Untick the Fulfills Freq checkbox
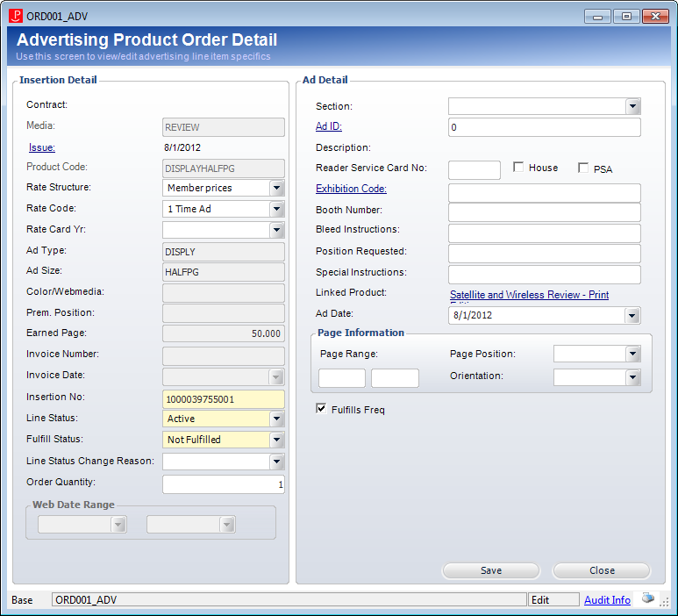678x616 pixels. [x=321, y=408]
